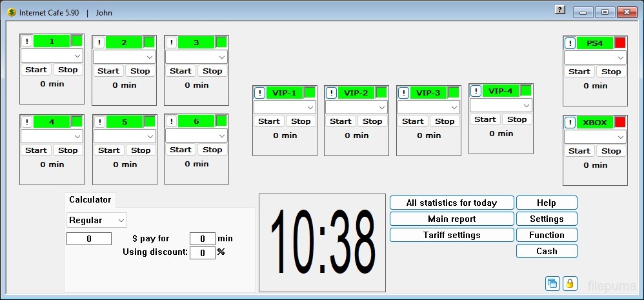Click the yellow padlock lock icon
Image resolution: width=644 pixels, height=300 pixels.
[x=570, y=283]
